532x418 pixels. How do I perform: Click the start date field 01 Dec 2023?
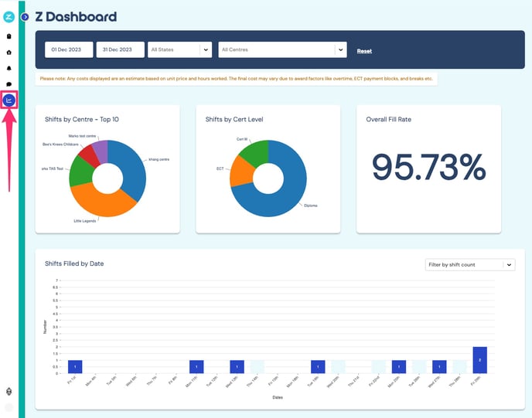(x=69, y=49)
